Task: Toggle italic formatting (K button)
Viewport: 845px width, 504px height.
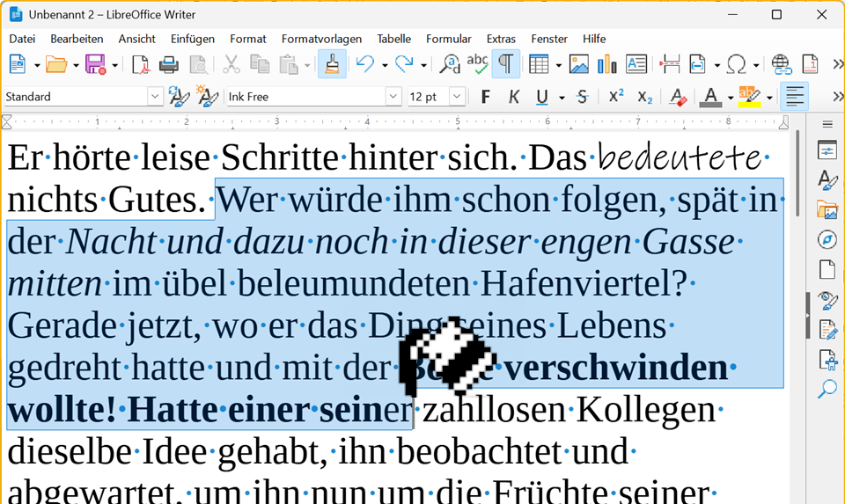Action: pos(514,97)
